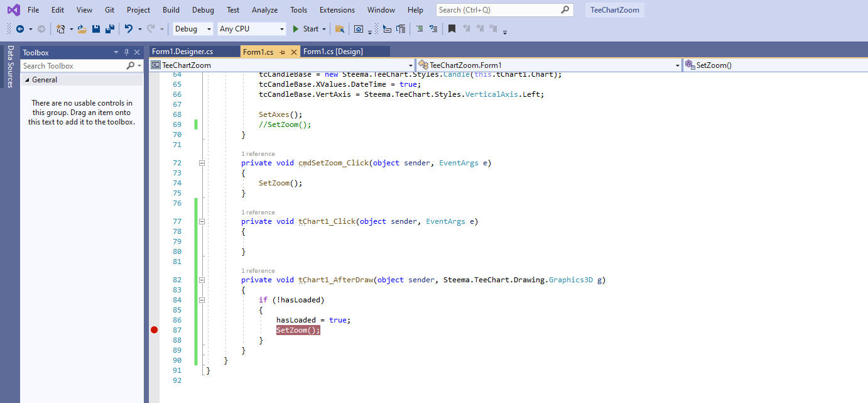
Task: Open the Build menu
Action: (171, 9)
